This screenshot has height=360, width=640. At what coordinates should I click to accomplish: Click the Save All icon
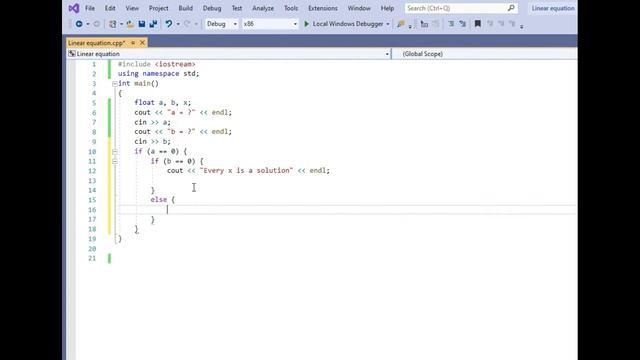coord(153,24)
